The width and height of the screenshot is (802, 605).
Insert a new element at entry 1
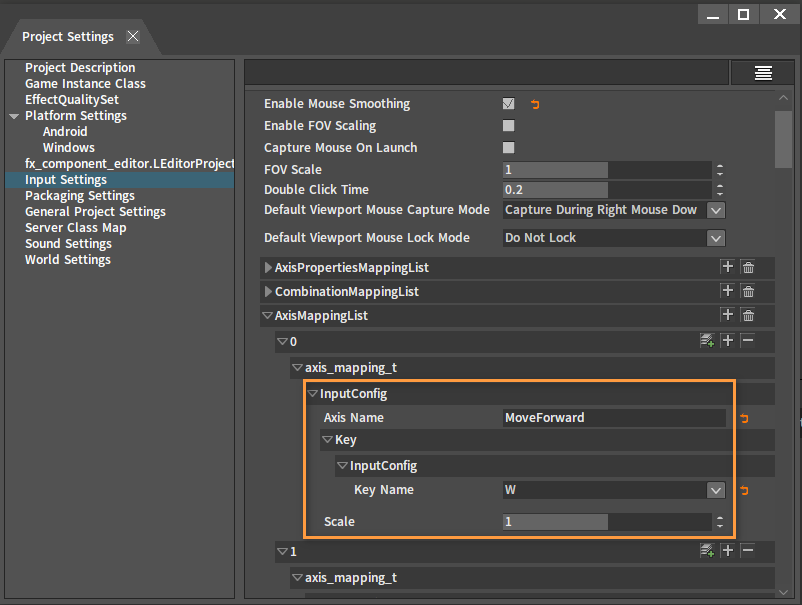(727, 551)
